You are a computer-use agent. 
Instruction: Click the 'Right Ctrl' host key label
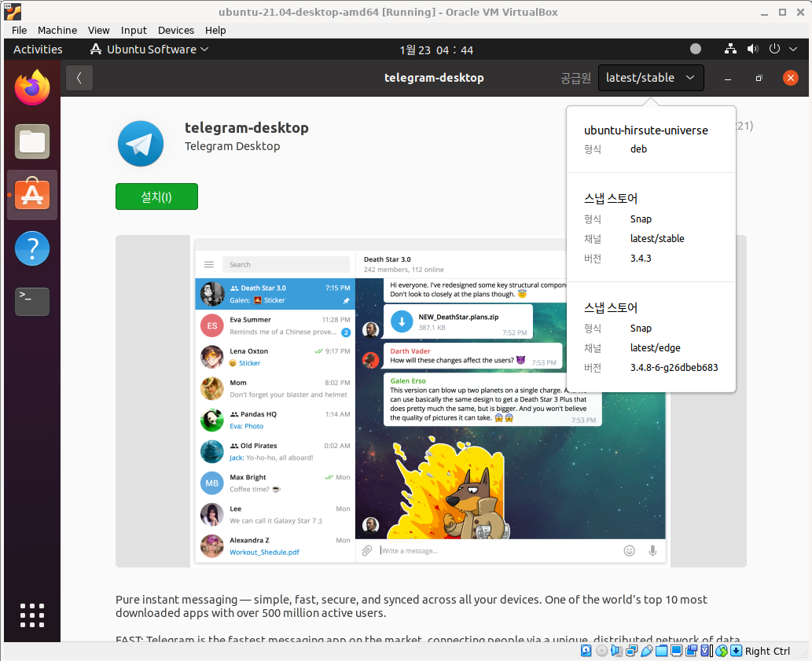[x=767, y=651]
